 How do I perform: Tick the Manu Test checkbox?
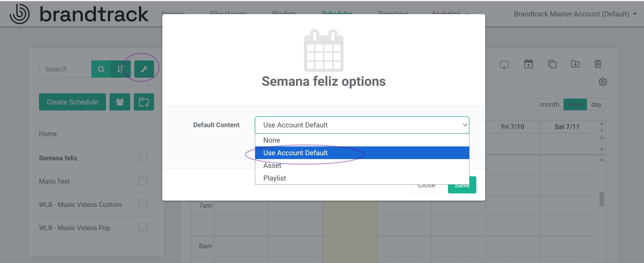coord(143,181)
